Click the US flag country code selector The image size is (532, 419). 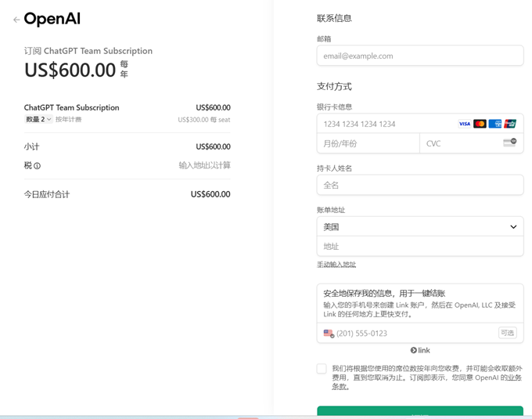tap(329, 333)
